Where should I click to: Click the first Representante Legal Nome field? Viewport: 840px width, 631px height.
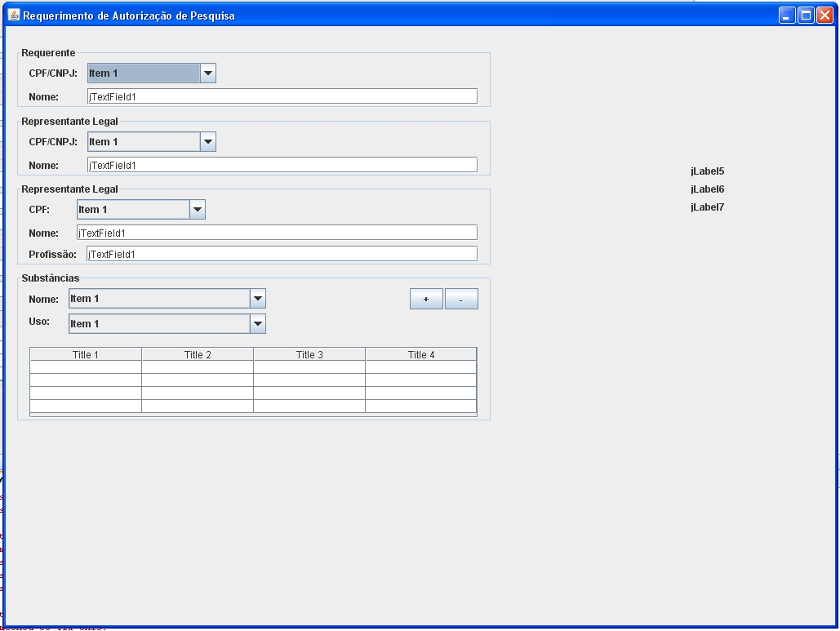[x=282, y=165]
